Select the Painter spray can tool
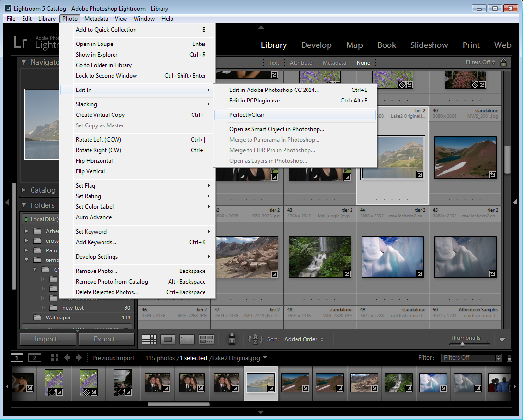Screen dimensions: 523x420 [x=232, y=339]
